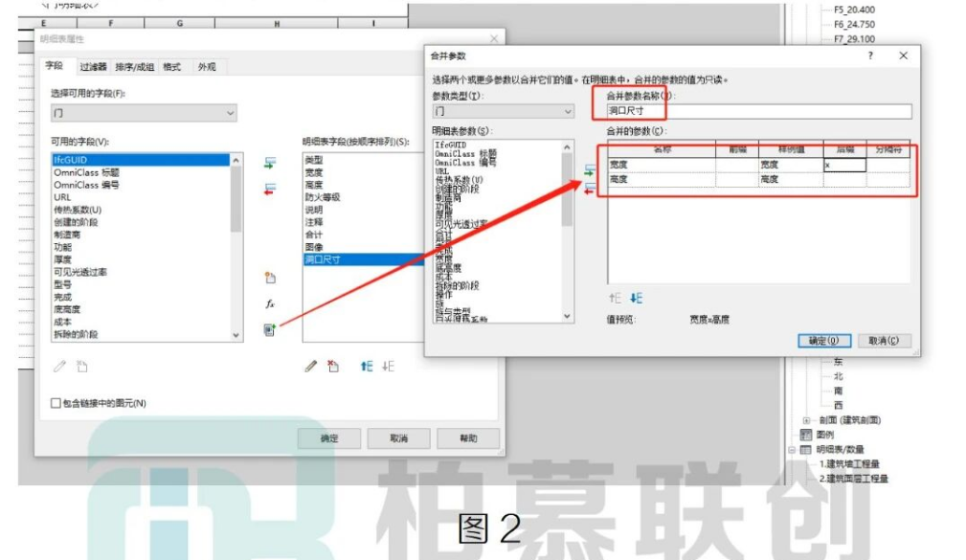Viewport: 966px width, 560px height.
Task: Select 防火等级 in schedule fields list
Action: [323, 197]
